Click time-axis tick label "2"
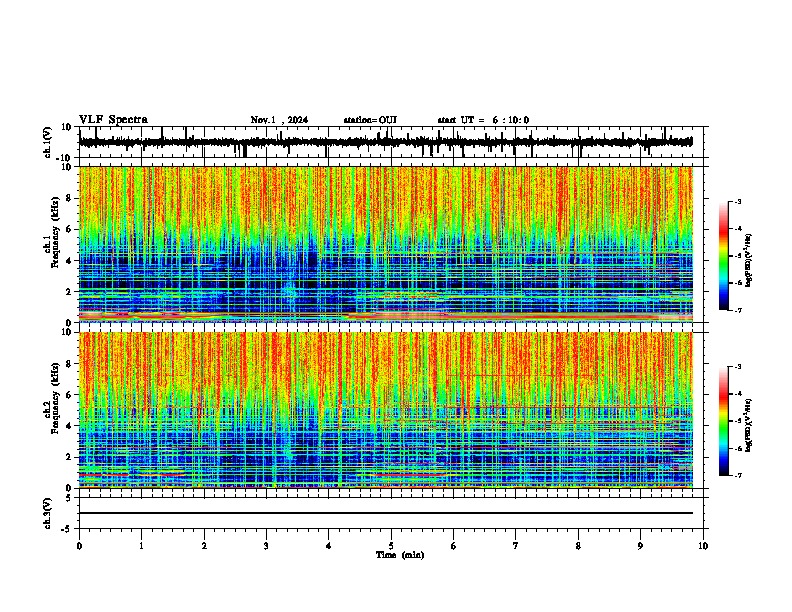This screenshot has height=612, width=792. coord(204,546)
